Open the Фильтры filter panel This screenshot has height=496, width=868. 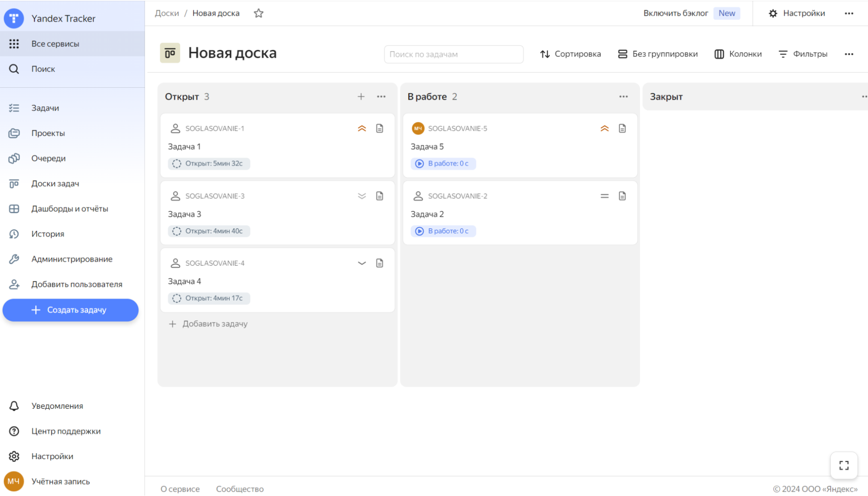[x=803, y=54]
